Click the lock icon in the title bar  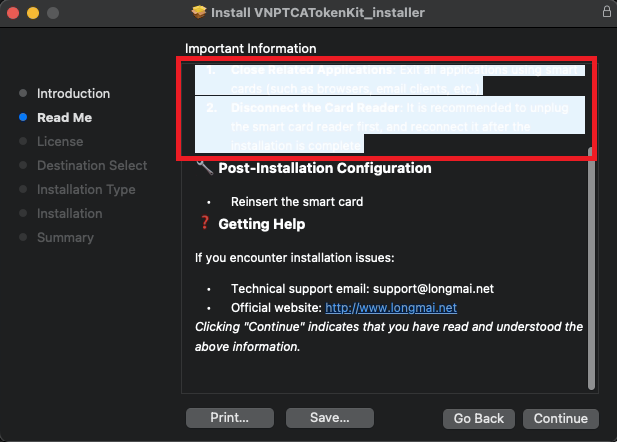607,12
